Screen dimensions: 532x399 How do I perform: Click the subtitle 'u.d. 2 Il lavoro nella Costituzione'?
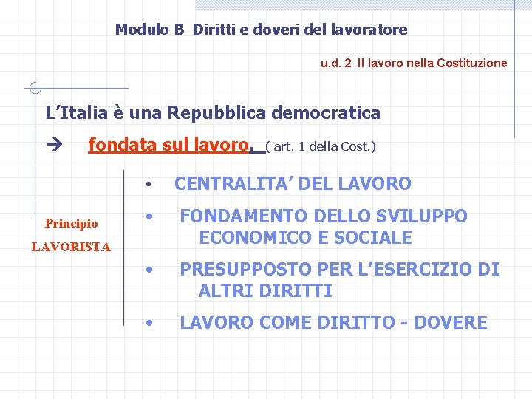[414, 63]
